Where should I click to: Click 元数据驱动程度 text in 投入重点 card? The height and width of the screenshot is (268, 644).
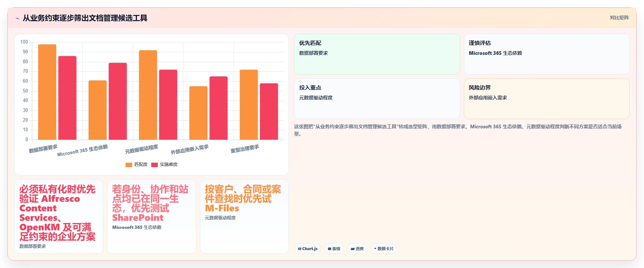[x=316, y=98]
